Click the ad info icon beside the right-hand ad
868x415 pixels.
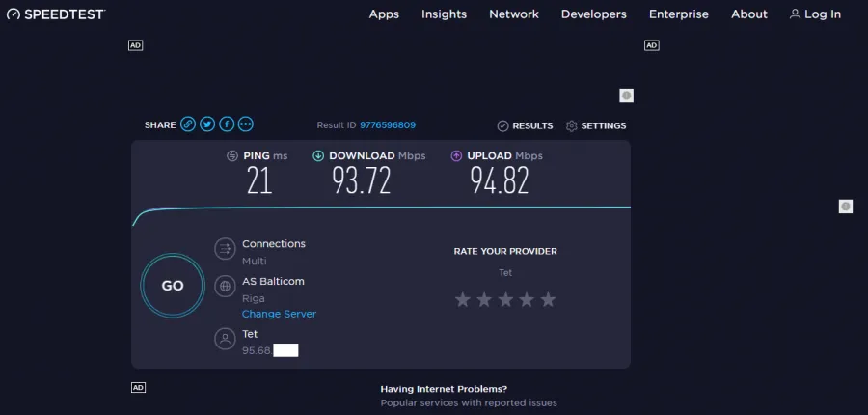pos(845,207)
